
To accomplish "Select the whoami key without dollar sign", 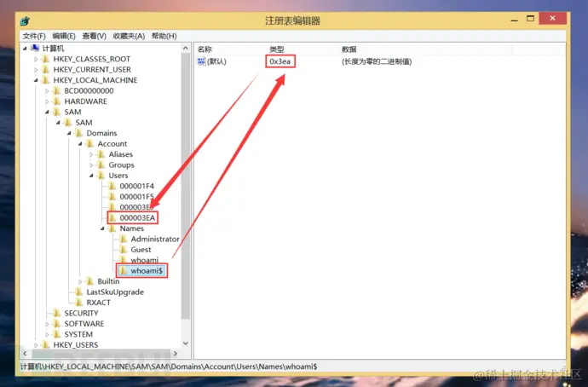I will pos(144,260).
